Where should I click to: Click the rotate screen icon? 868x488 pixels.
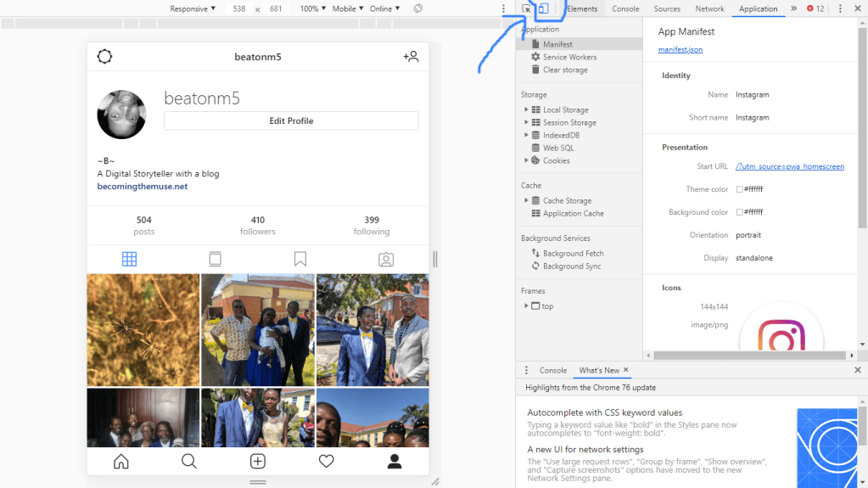(418, 8)
